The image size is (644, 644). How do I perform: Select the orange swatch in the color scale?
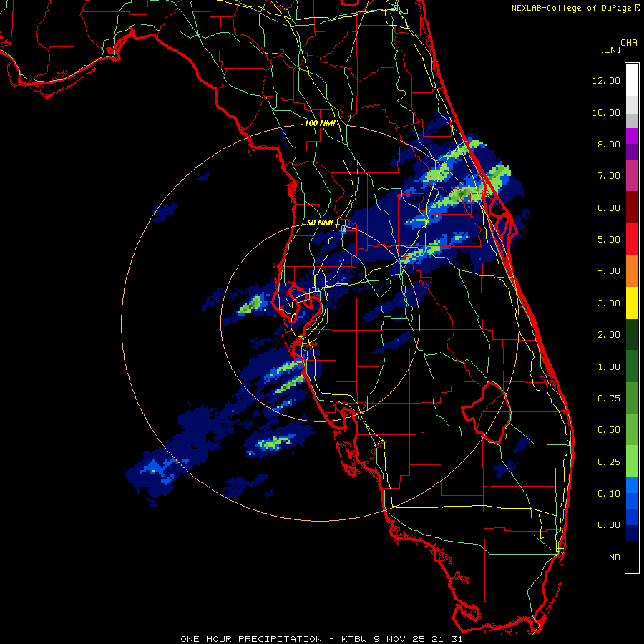point(632,271)
